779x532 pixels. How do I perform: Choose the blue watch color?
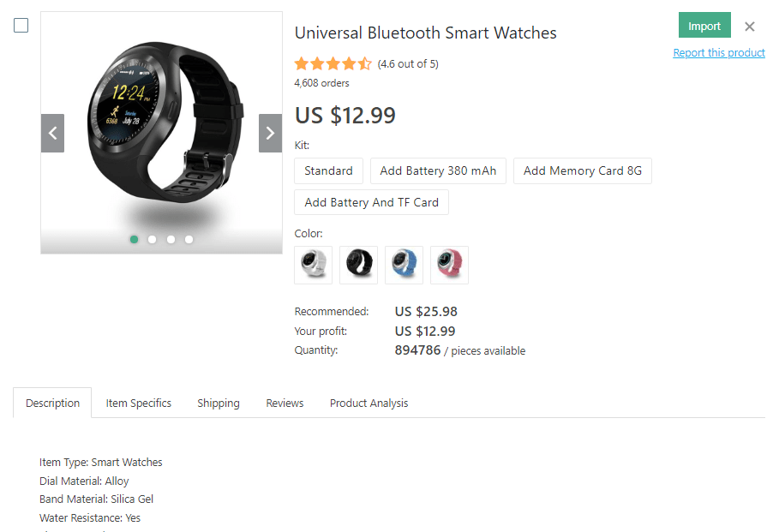(404, 265)
